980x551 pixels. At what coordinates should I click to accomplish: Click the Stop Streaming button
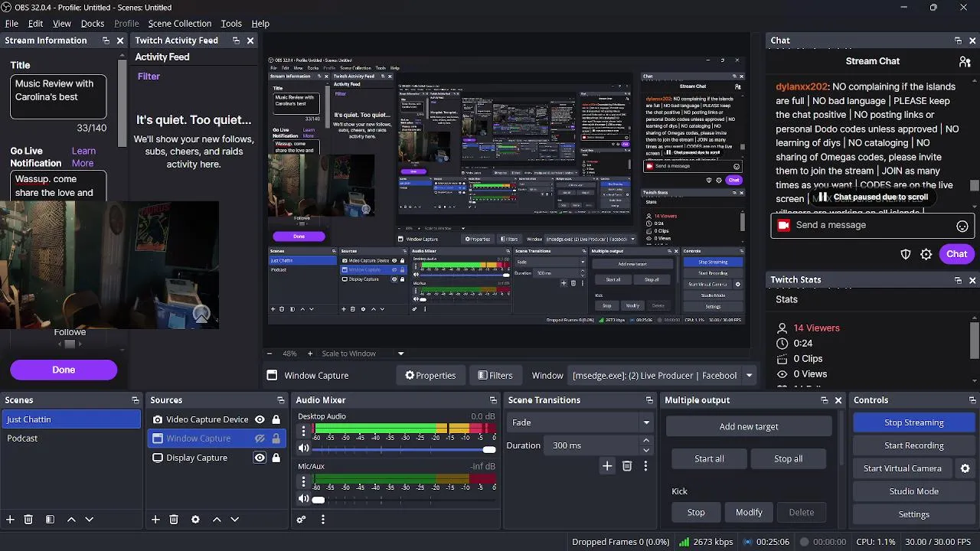pos(914,422)
